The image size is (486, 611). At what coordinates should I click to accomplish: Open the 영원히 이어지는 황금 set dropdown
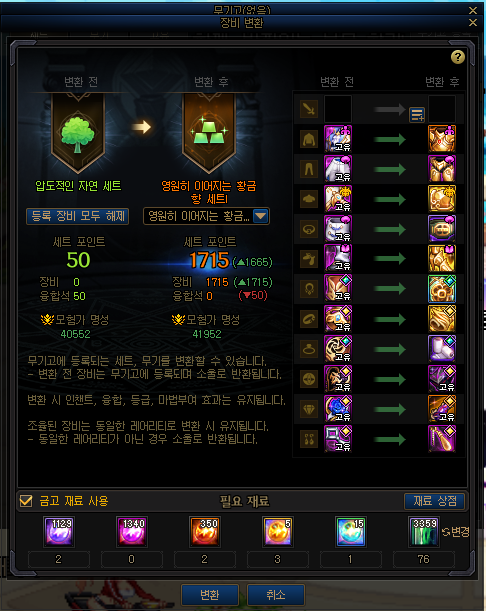206,216
